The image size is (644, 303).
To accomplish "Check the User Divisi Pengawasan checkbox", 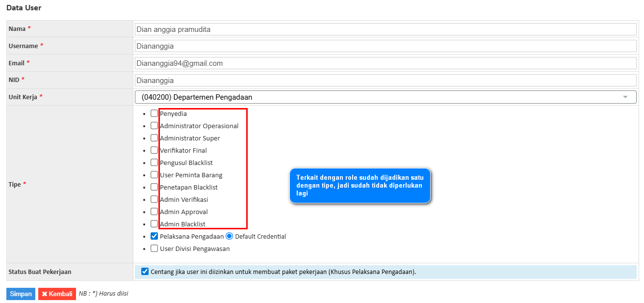I will point(154,248).
